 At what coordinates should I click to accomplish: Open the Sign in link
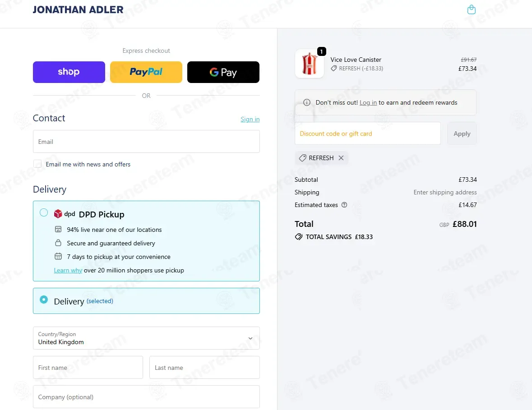coord(250,119)
